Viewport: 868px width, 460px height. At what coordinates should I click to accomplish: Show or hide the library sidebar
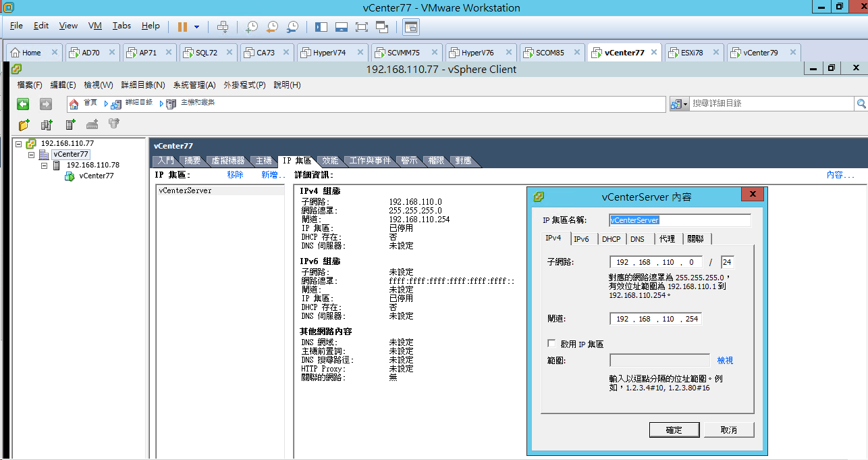click(321, 27)
